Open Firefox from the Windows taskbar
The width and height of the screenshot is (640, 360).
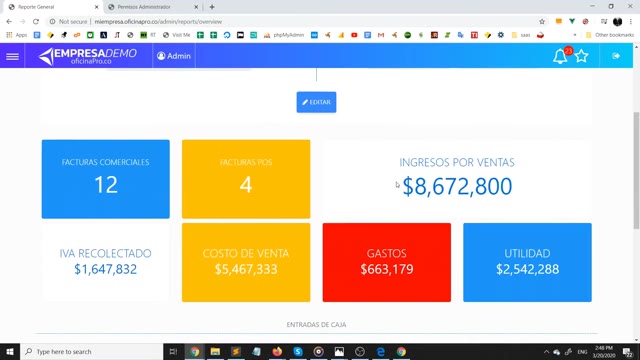pyautogui.click(x=277, y=351)
